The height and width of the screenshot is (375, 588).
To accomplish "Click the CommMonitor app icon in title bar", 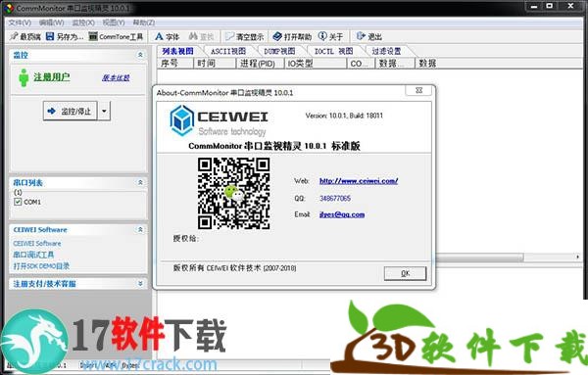I will point(9,8).
